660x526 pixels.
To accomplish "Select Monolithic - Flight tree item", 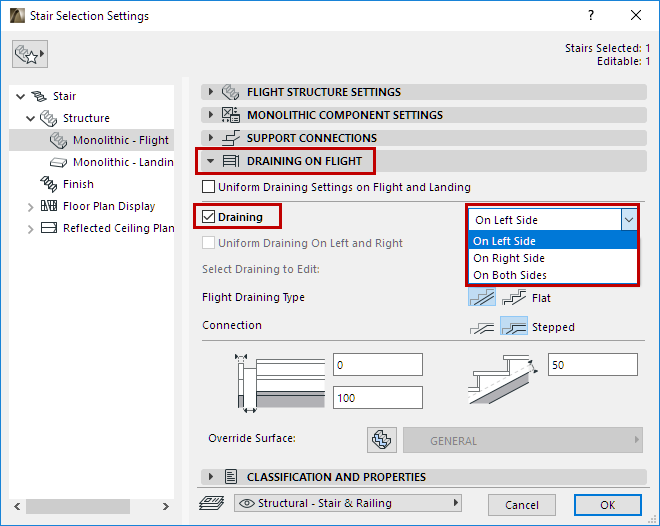I will pos(91,140).
